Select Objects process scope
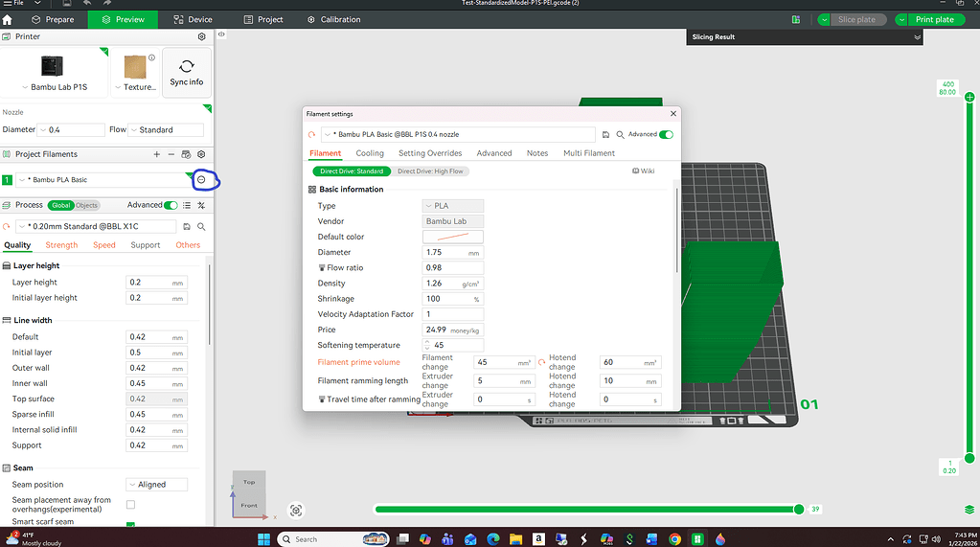Image resolution: width=980 pixels, height=547 pixels. coord(87,205)
